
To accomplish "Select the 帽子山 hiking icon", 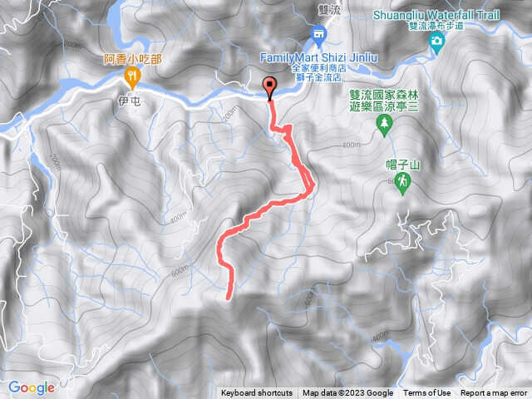I will (x=402, y=184).
